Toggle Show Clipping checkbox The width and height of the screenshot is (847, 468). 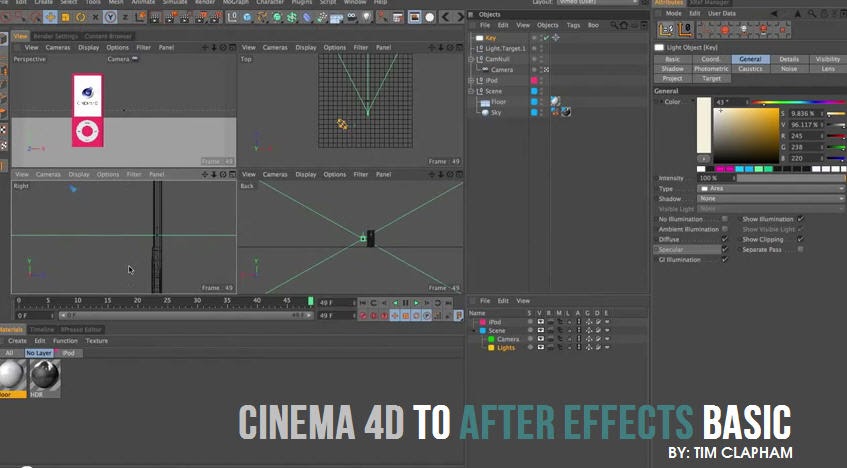coord(801,239)
